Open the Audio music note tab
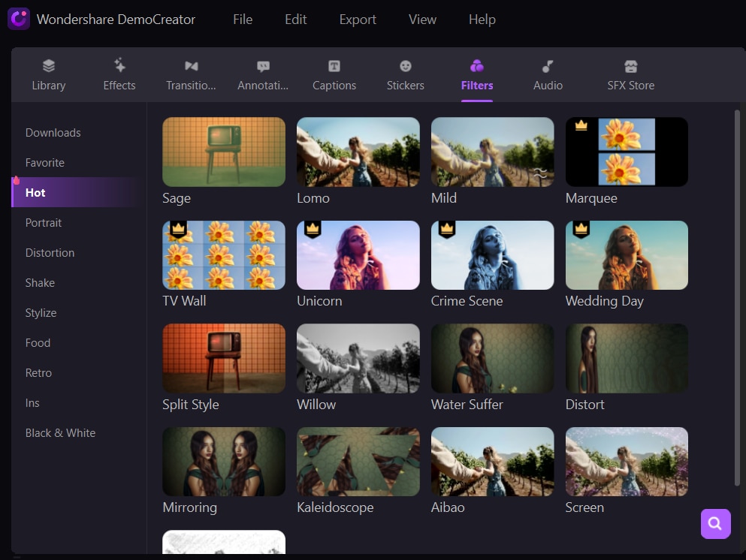 pos(548,66)
